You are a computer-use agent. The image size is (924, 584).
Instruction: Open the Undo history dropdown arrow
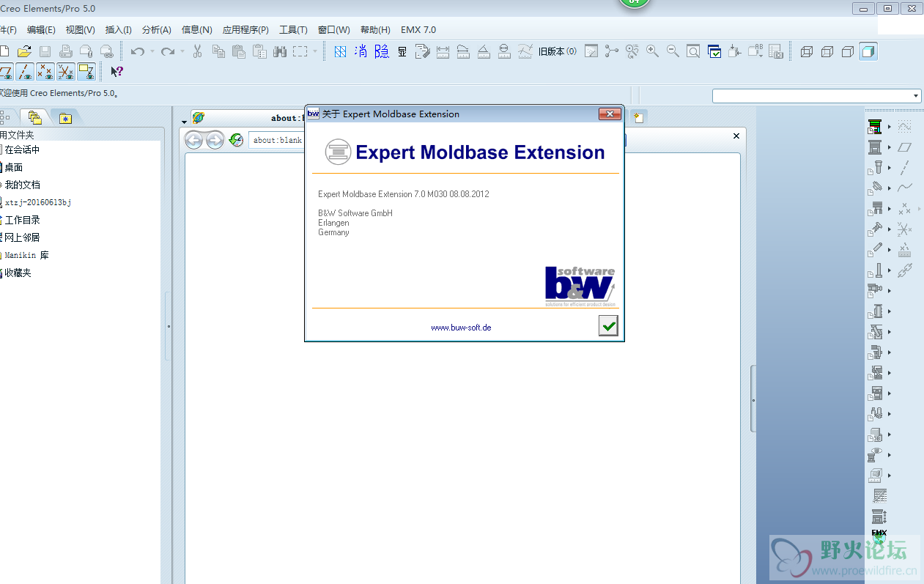pos(152,51)
